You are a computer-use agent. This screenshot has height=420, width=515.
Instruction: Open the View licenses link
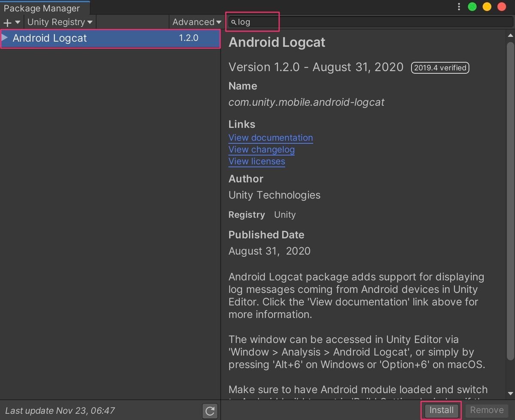pyautogui.click(x=257, y=161)
